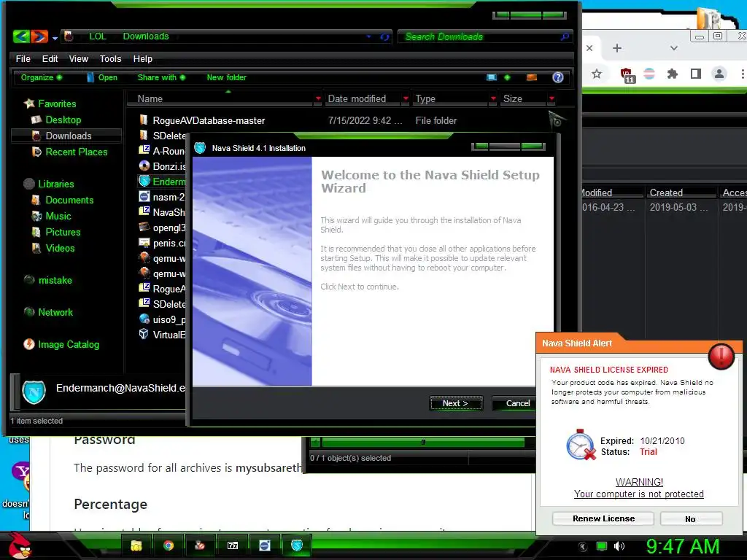Open the File menu
747x560 pixels.
point(23,58)
